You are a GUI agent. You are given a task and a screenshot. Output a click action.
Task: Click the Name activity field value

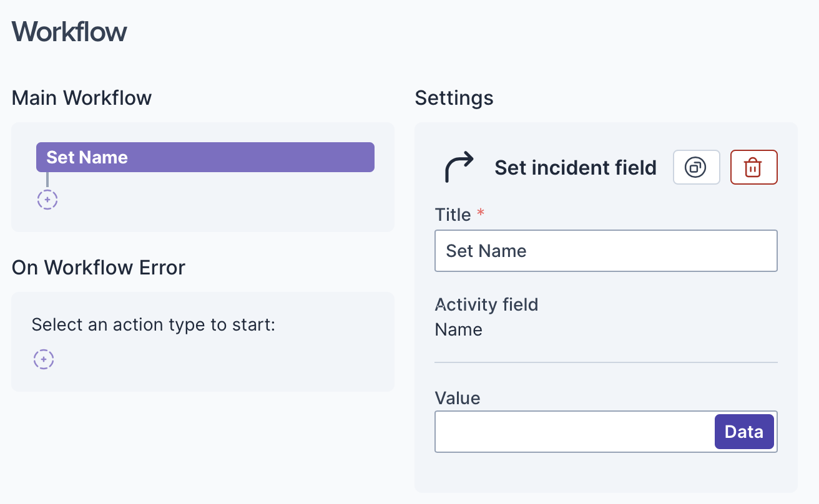pos(458,329)
